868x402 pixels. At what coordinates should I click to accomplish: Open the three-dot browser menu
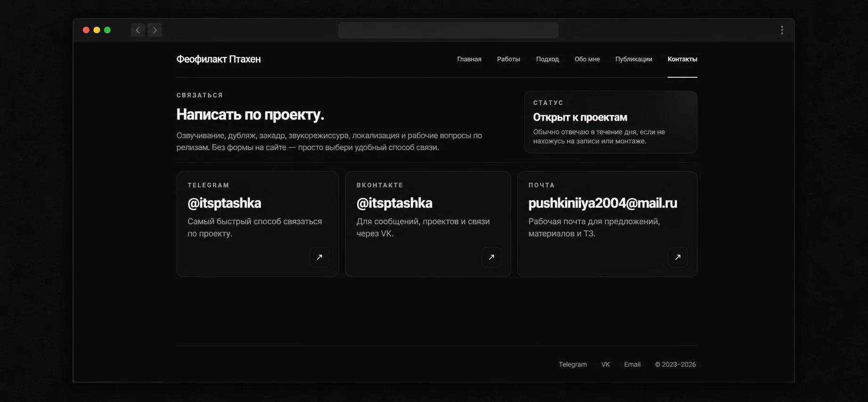coord(782,30)
